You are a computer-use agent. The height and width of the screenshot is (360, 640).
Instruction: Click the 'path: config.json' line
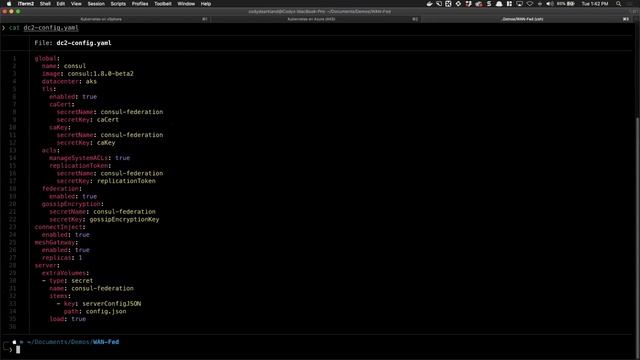pos(95,311)
